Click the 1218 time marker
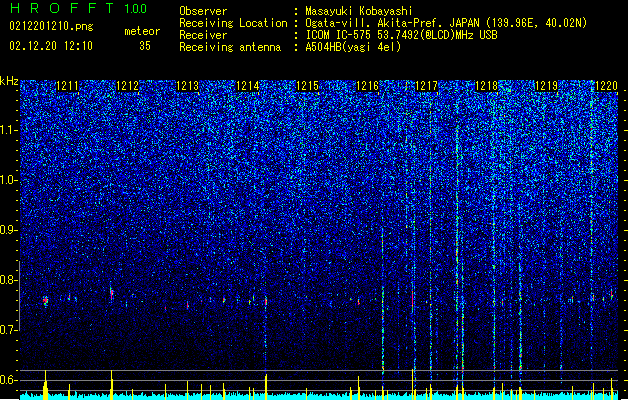 click(486, 86)
